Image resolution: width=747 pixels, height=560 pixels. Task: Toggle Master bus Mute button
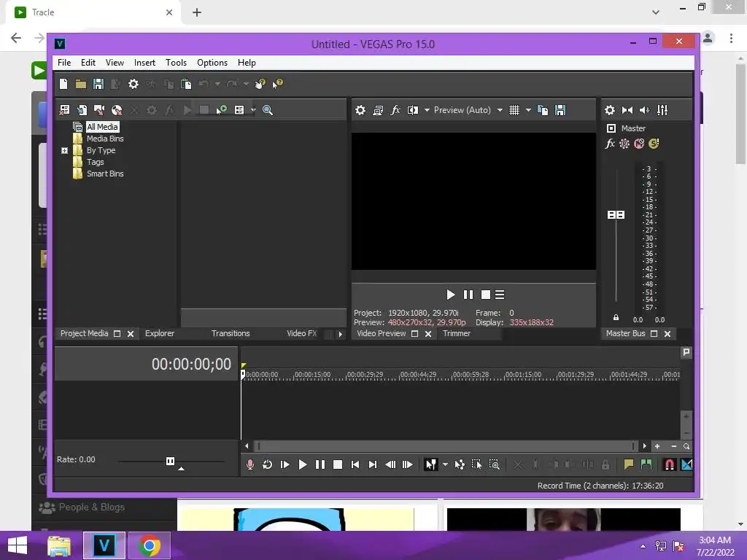click(x=639, y=144)
